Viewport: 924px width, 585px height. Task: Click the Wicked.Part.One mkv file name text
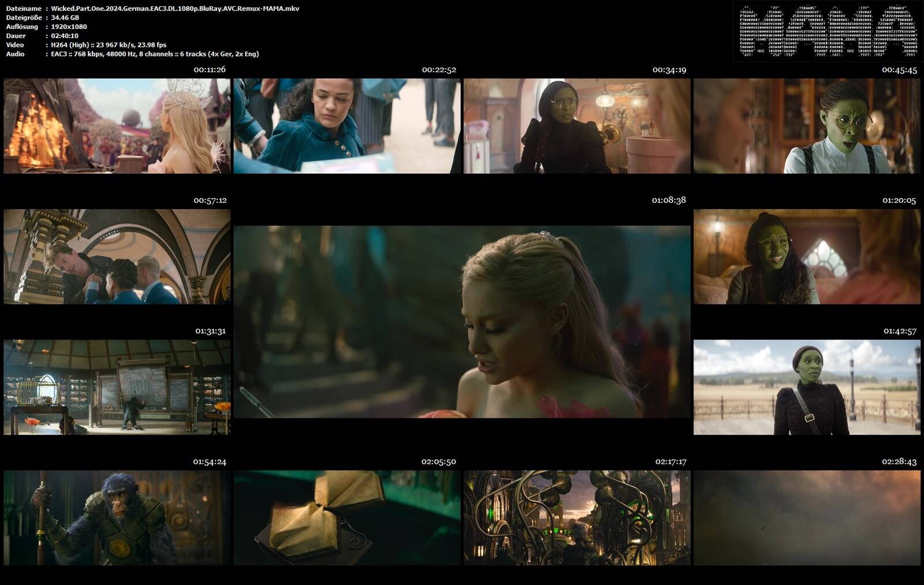tap(175, 9)
